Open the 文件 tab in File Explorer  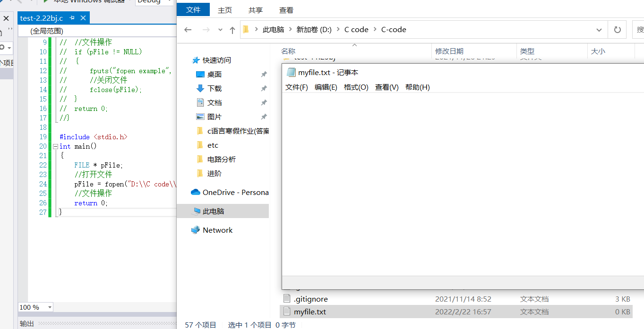193,9
